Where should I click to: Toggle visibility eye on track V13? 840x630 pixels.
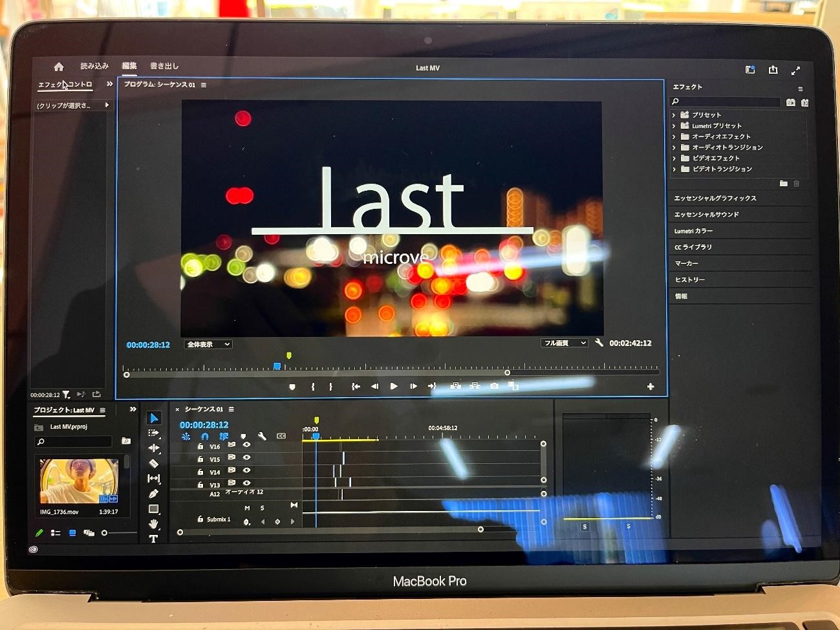246,483
